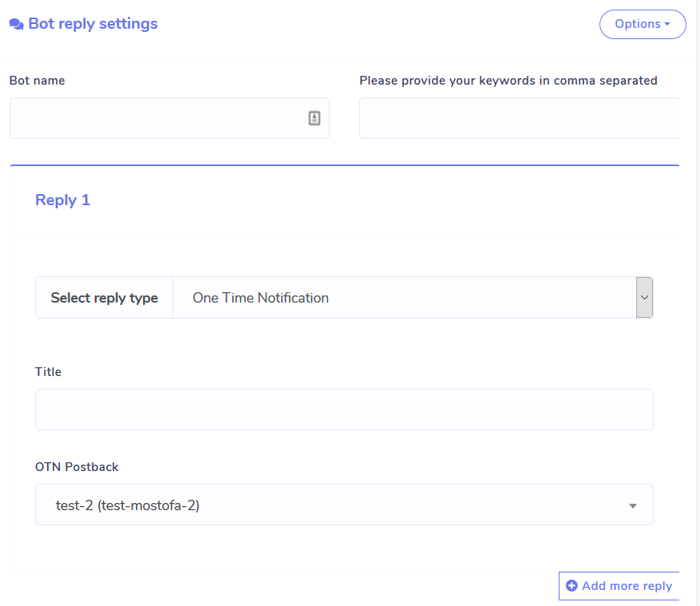Viewport: 700px width, 606px height.
Task: Click the Reply 1 section heading
Action: click(62, 200)
